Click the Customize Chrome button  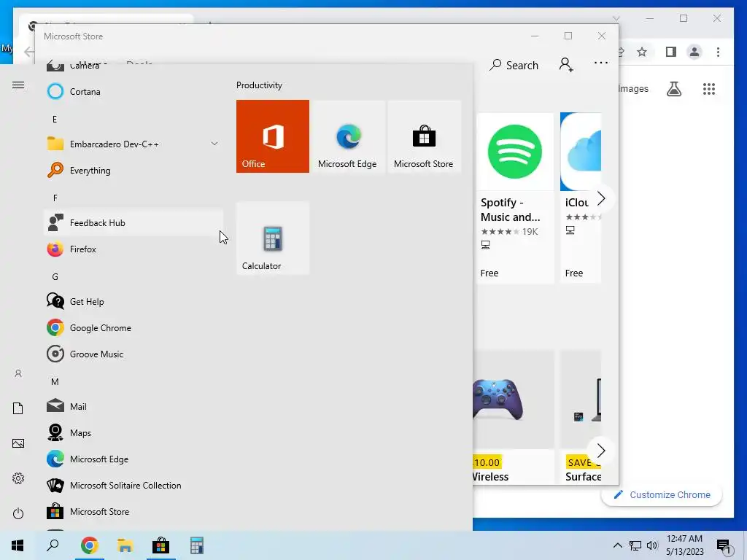662,495
